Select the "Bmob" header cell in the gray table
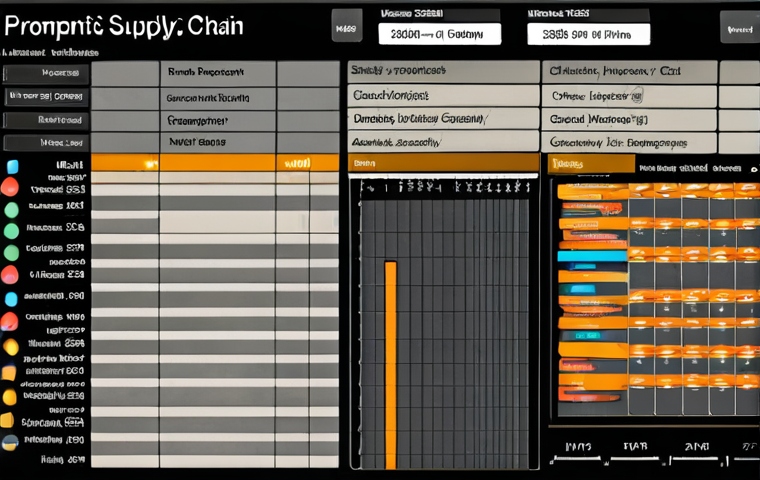The width and height of the screenshot is (760, 480). pyautogui.click(x=218, y=73)
